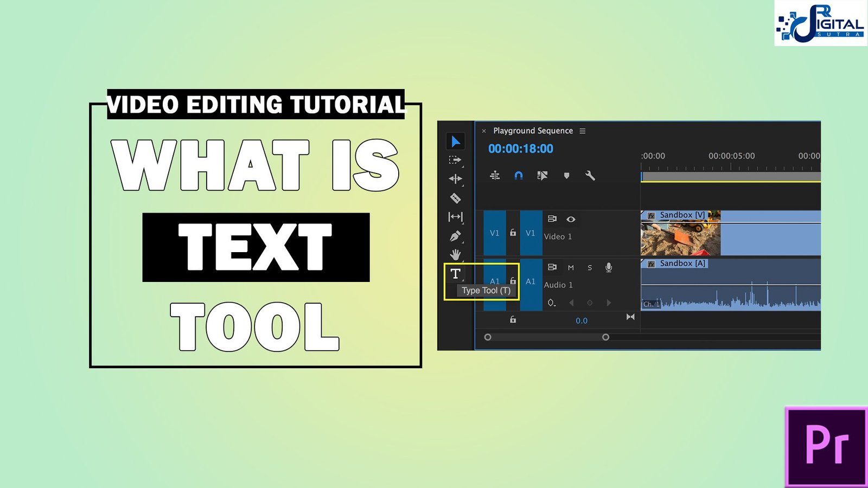Select the Selection tool
868x488 pixels.
tap(456, 142)
